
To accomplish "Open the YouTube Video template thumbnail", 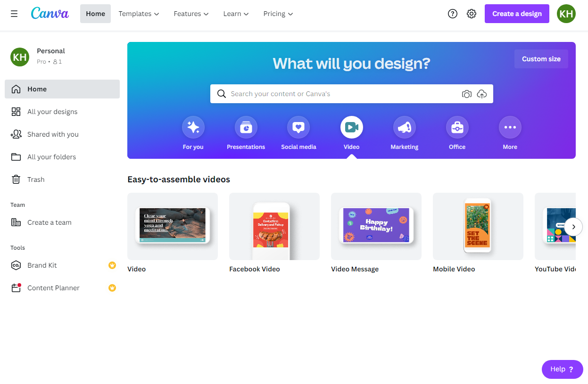I will click(x=555, y=226).
